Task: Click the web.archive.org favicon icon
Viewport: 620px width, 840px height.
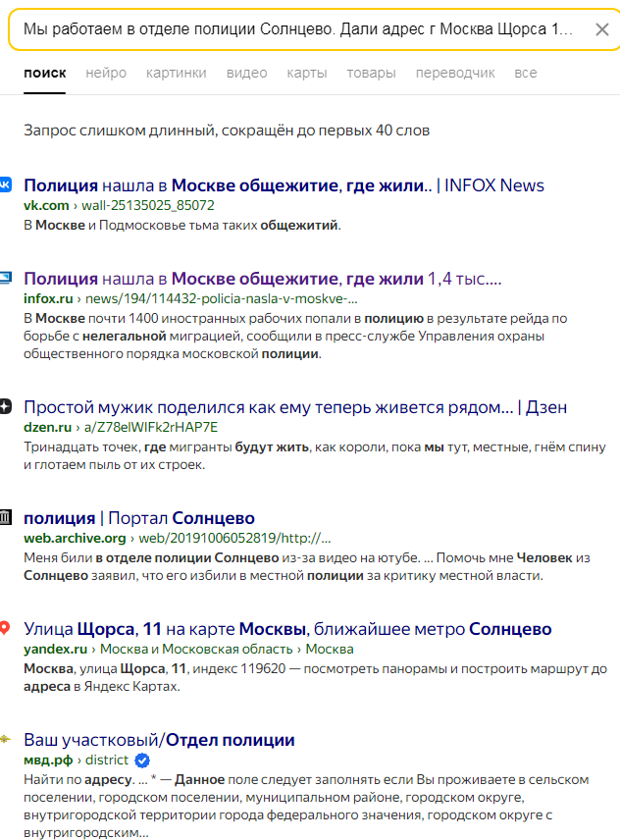Action: [x=5, y=517]
